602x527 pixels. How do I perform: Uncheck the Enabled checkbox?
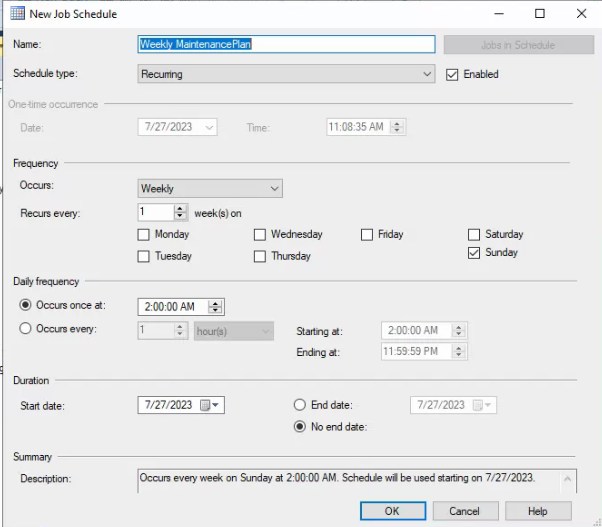tap(452, 74)
